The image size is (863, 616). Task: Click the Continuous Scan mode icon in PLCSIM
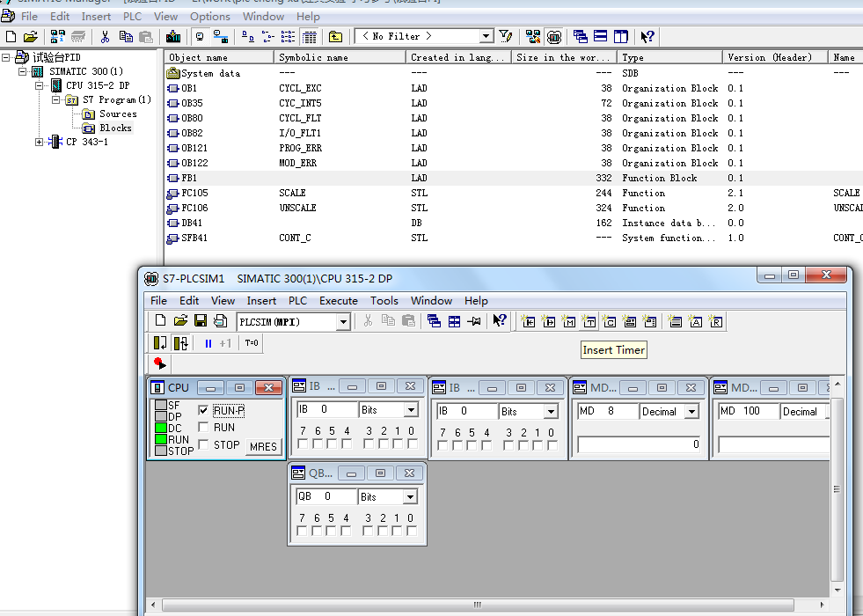180,343
